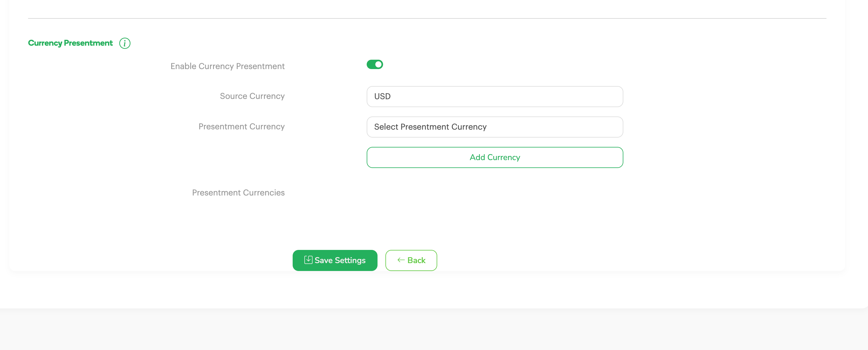Screen dimensions: 868x350
Task: Click the left arrow icon on Back
Action: pos(401,260)
